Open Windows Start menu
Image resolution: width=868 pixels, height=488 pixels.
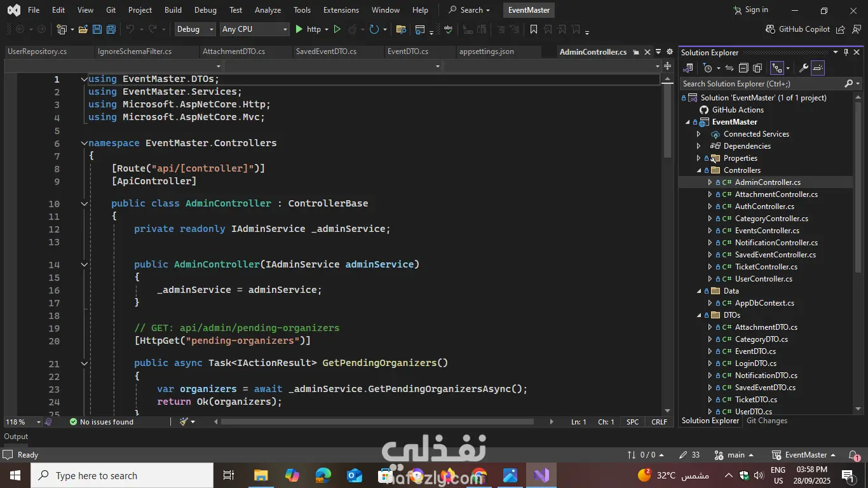point(15,475)
